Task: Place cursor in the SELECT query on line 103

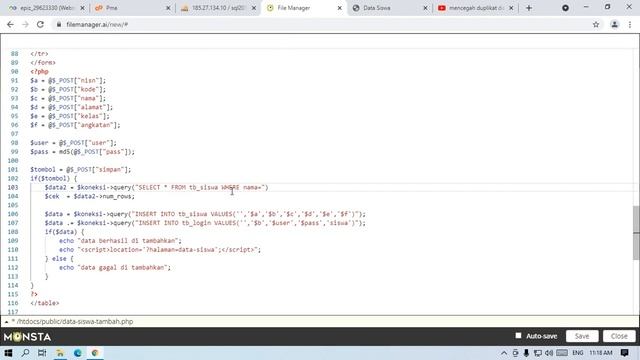Action: pyautogui.click(x=156, y=187)
